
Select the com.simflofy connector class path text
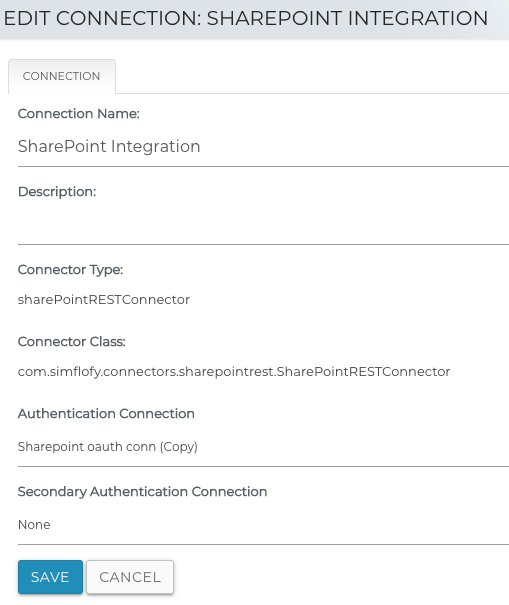pos(234,372)
